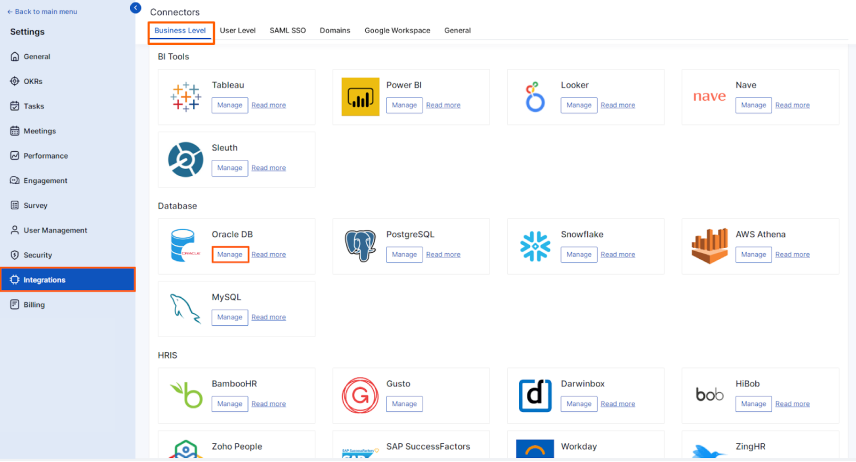
Task: Go back to main menu
Action: (42, 11)
